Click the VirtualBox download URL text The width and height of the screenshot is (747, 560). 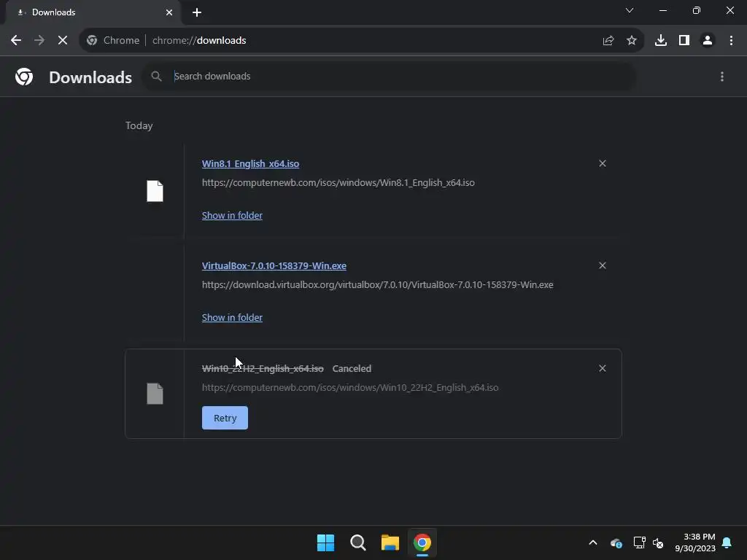pos(377,285)
